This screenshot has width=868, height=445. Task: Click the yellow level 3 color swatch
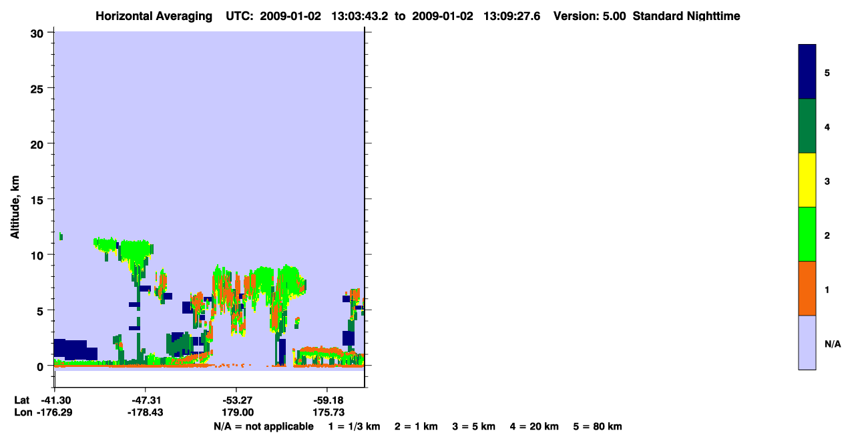(807, 180)
